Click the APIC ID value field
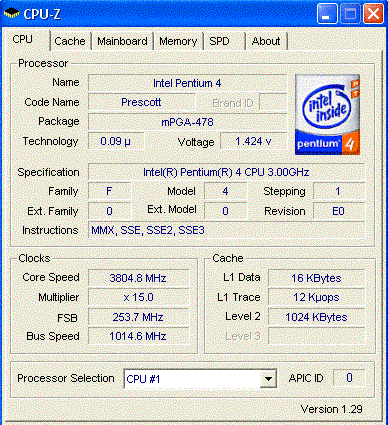Screen dimensions: 388x425 tap(349, 378)
